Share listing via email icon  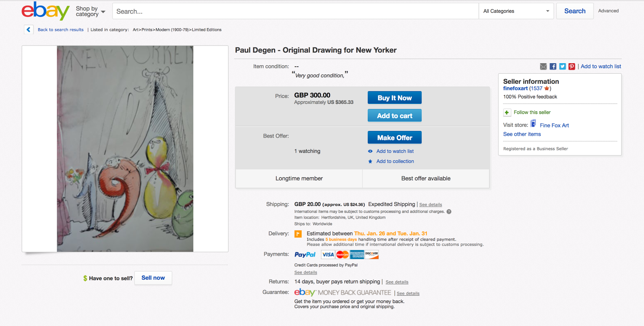(x=543, y=66)
